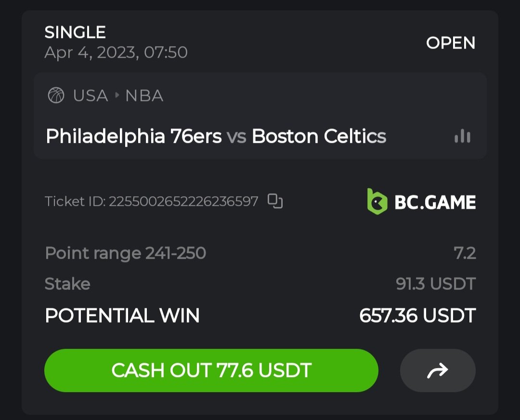
Task: Click the 7.2 odds value
Action: tap(465, 253)
